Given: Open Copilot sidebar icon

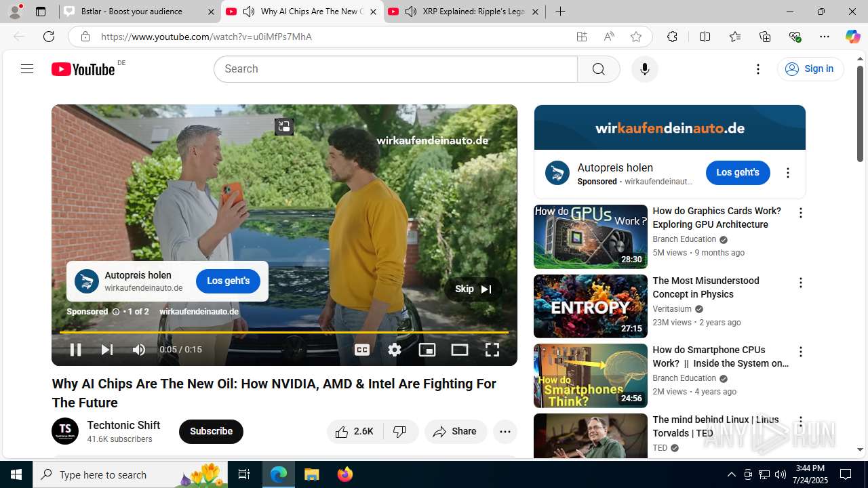Looking at the screenshot, I should click(x=852, y=37).
